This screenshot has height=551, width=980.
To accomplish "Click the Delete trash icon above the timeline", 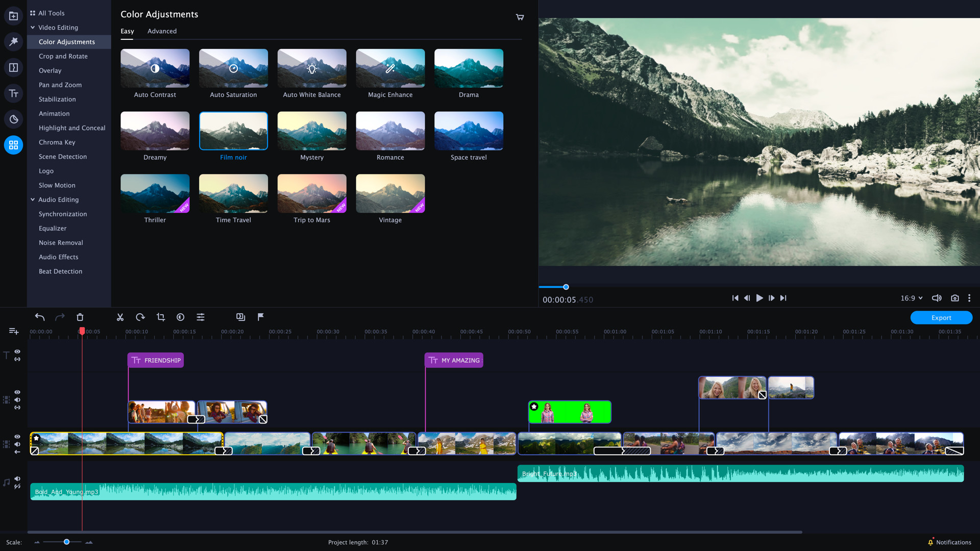I will (80, 317).
